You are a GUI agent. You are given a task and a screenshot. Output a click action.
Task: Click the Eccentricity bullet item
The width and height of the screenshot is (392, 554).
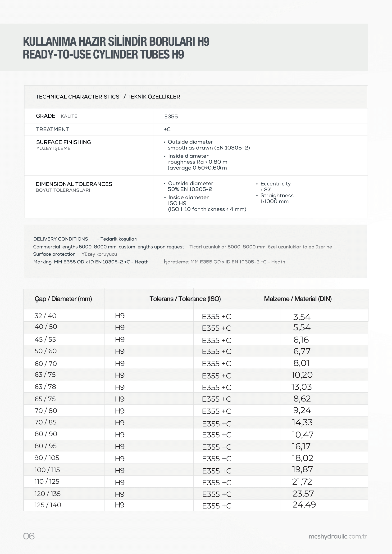coord(275,184)
